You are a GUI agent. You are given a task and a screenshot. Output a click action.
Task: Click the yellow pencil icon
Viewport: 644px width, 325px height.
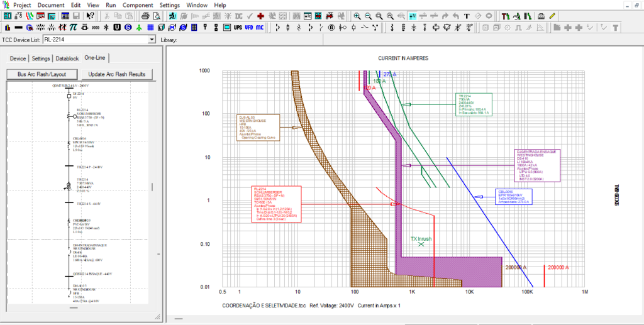tap(553, 16)
